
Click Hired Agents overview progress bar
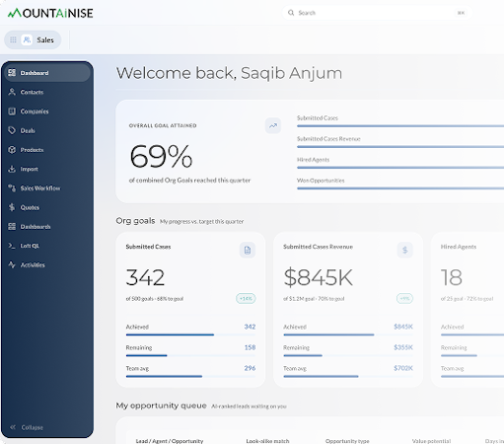400,168
